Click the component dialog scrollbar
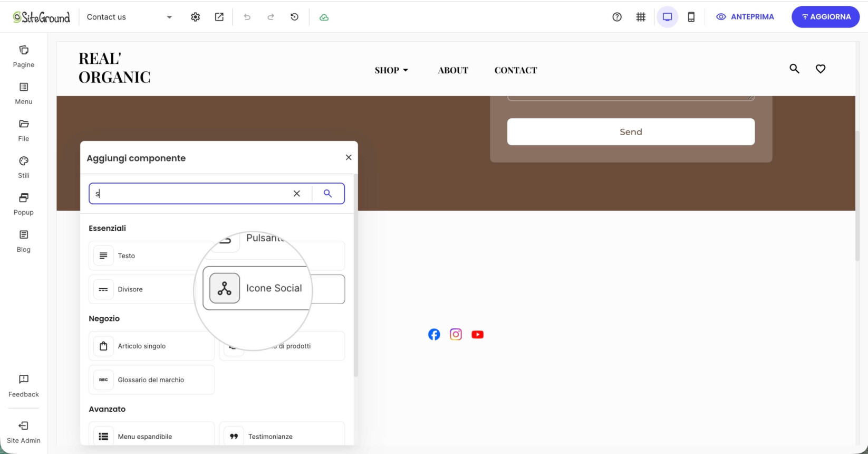This screenshot has height=454, width=868. (356, 275)
